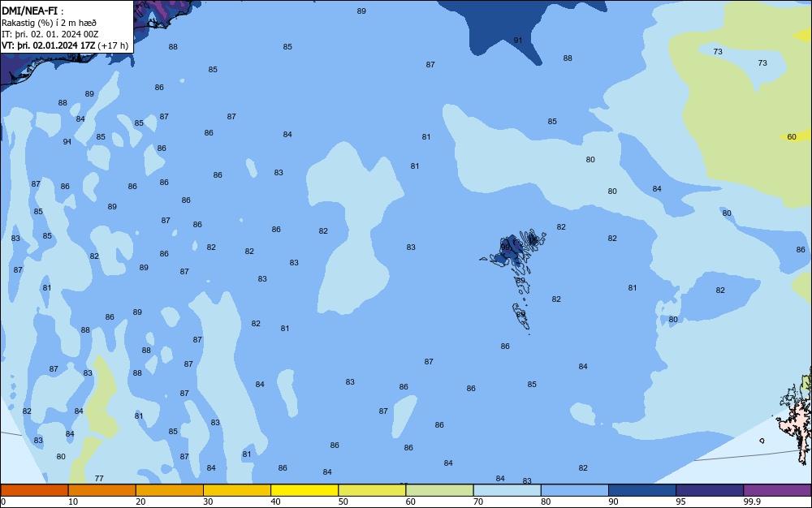Screen dimensions: 812x508
Task: Click the map value '77' near bottom edge
Action: [x=99, y=479]
